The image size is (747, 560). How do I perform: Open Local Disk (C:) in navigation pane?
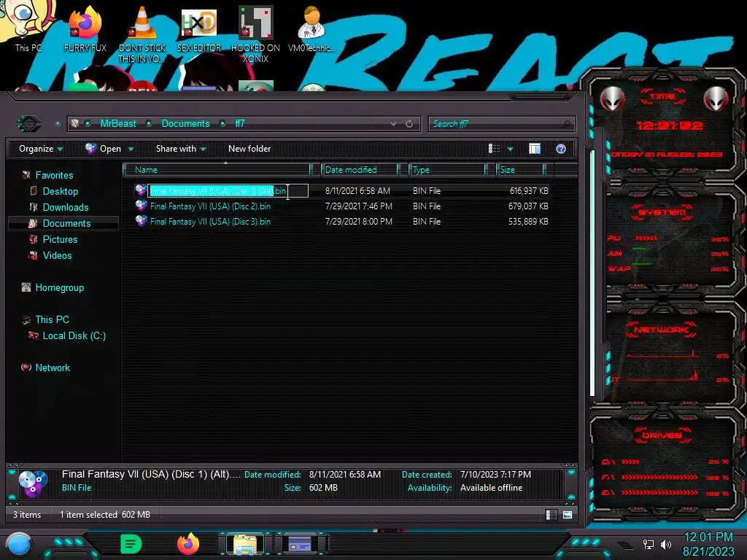point(74,335)
